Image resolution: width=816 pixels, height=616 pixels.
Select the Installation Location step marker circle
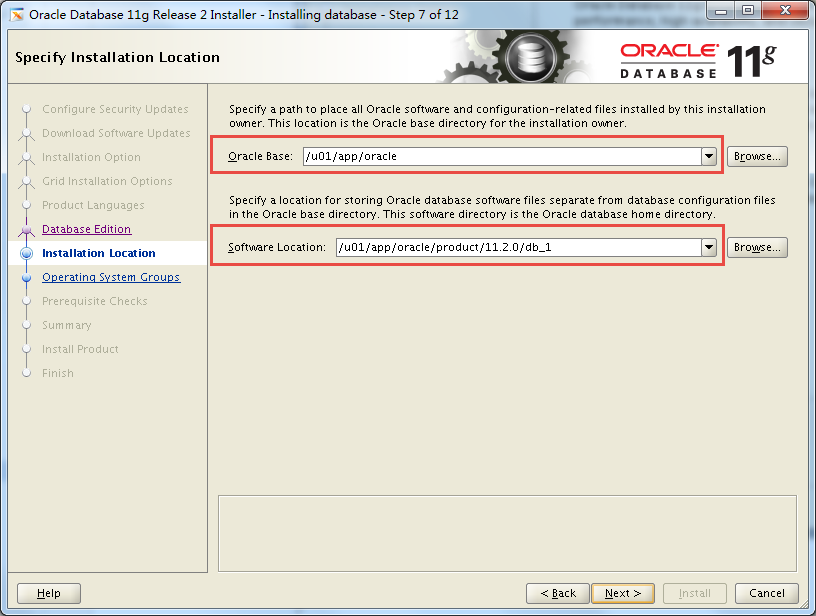click(x=27, y=253)
